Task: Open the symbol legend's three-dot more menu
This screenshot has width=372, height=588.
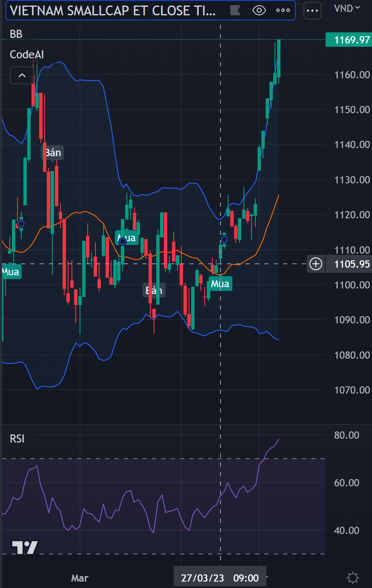Action: tap(283, 10)
